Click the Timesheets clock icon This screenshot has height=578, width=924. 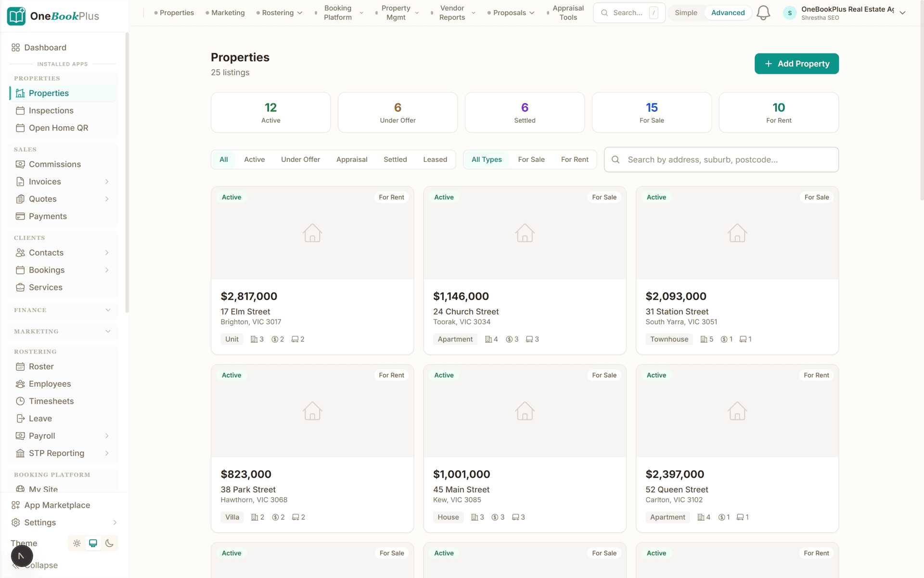click(20, 401)
